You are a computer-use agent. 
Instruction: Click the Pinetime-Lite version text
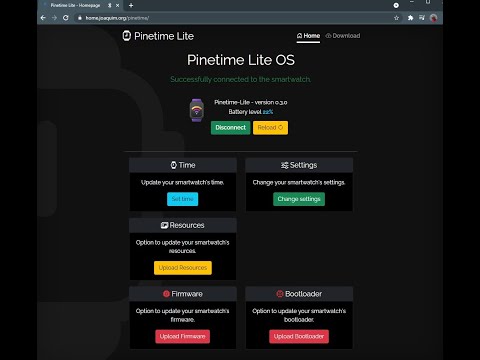pyautogui.click(x=251, y=102)
